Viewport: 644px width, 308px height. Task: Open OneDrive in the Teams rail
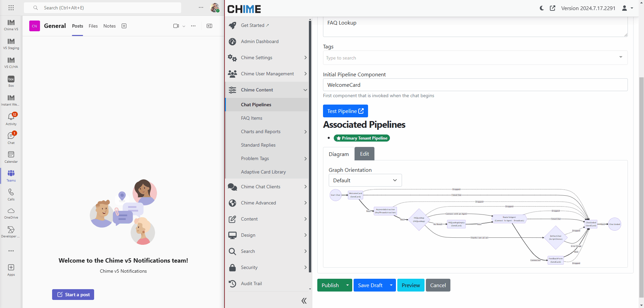pos(11,213)
